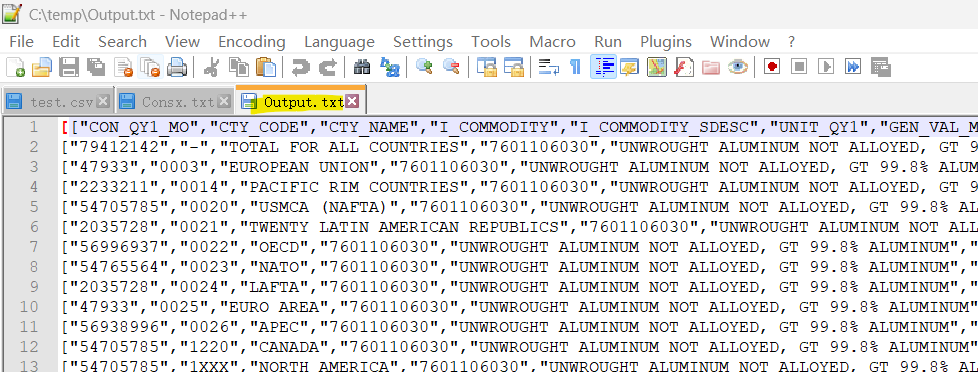Image resolution: width=978 pixels, height=372 pixels.
Task: Toggle synchronize horizontal scrolling
Action: [513, 67]
